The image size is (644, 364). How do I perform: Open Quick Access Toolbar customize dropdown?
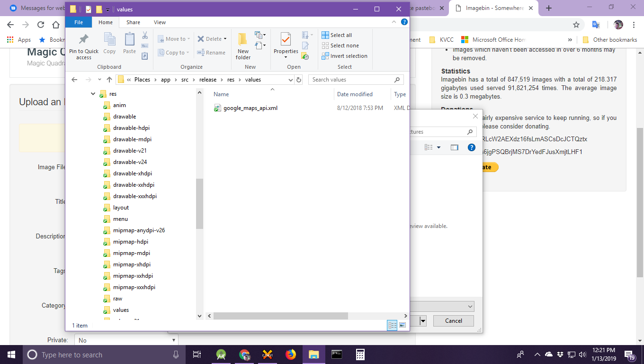108,9
